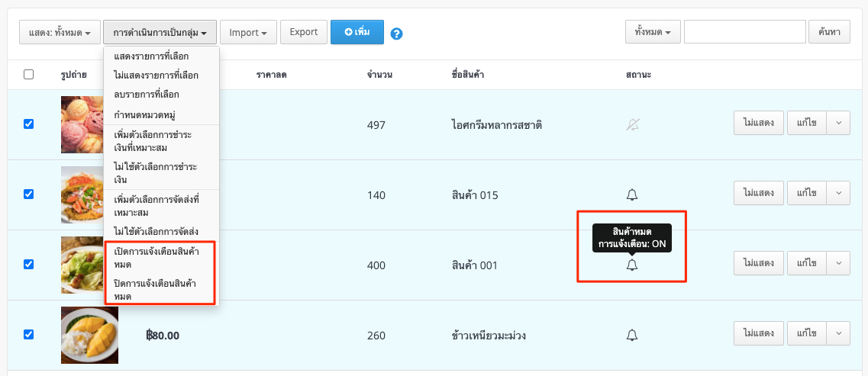
Task: Open the สินค้า 015 product thumbnail
Action: click(x=82, y=194)
